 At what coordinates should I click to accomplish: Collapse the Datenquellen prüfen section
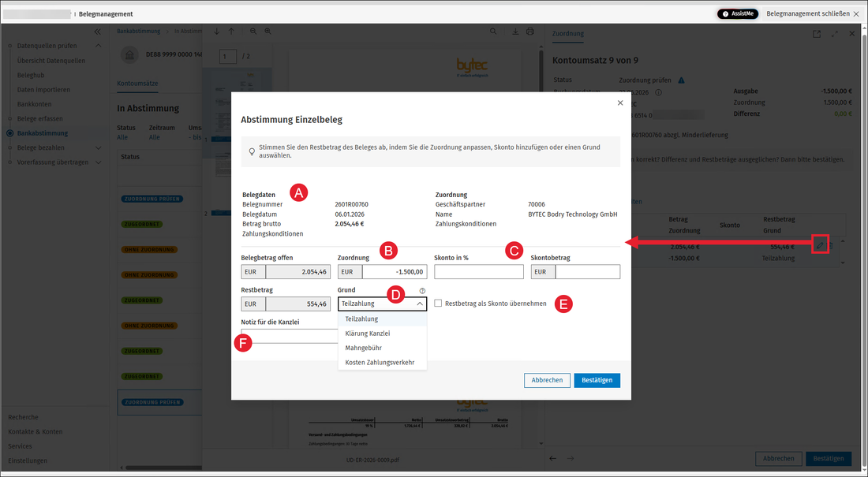[99, 46]
